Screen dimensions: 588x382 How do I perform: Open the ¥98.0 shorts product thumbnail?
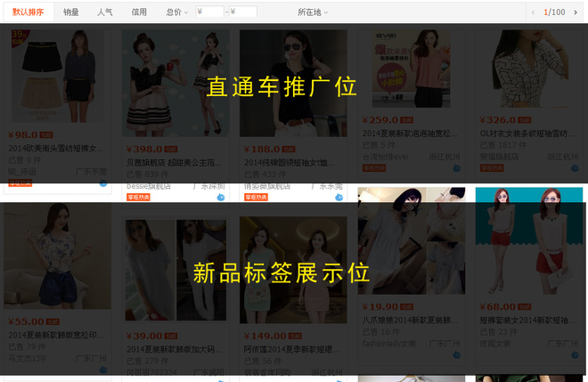[57, 76]
